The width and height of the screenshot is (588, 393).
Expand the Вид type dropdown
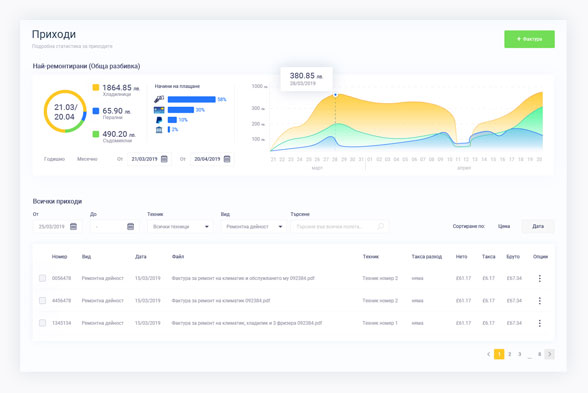tap(254, 226)
